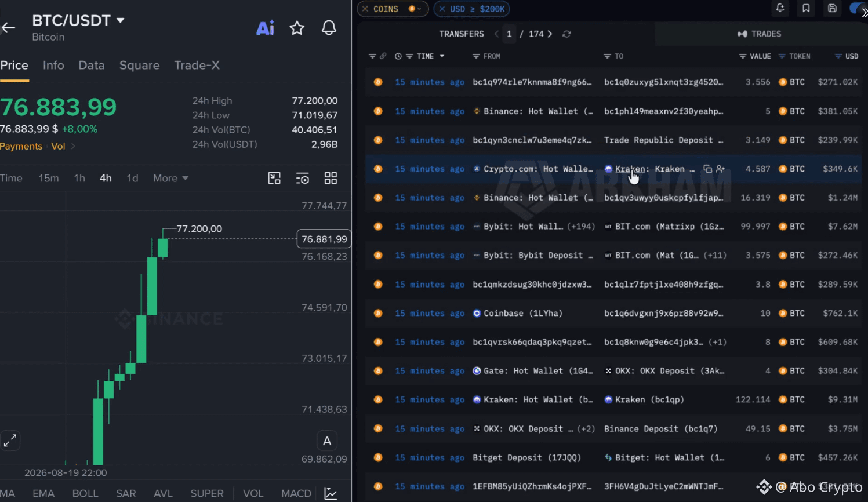Toggle the EMA indicator
Image resolution: width=868 pixels, height=502 pixels.
click(x=43, y=493)
